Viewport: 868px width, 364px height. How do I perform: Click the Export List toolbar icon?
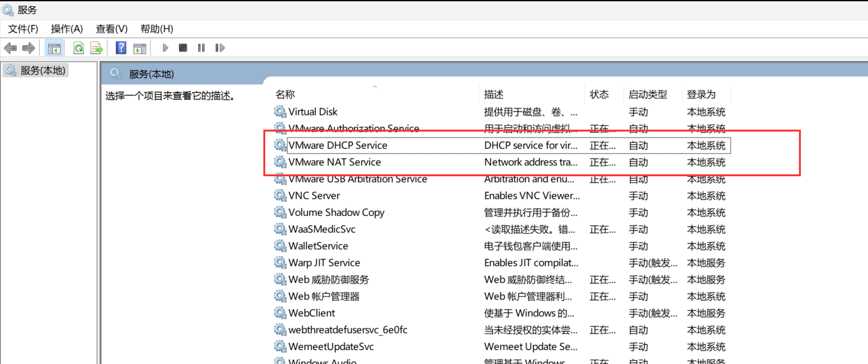[97, 48]
